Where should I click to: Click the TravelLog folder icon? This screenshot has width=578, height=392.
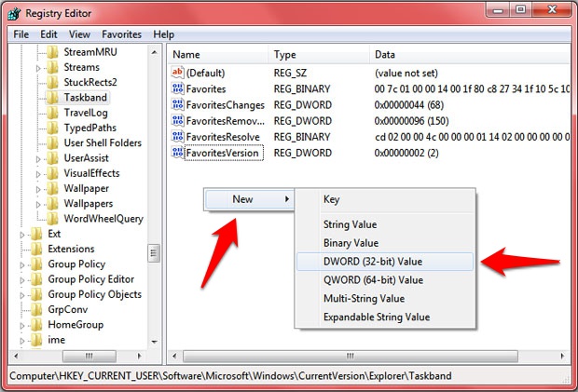tap(53, 113)
